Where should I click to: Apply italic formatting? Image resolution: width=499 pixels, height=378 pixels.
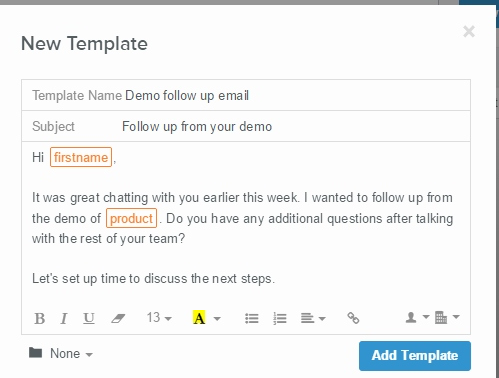(64, 318)
